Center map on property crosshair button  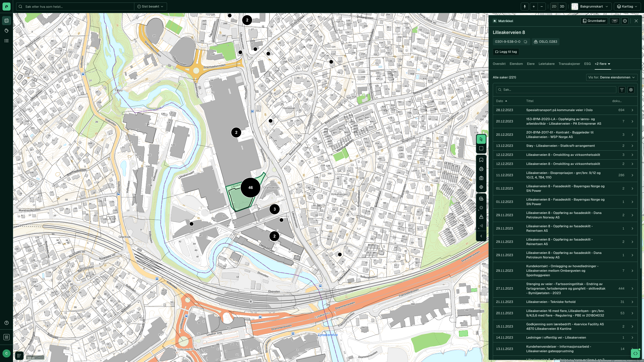625,21
